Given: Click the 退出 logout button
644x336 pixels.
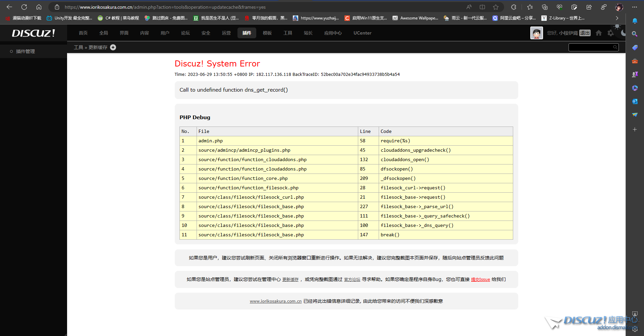Looking at the screenshot, I should click(585, 33).
